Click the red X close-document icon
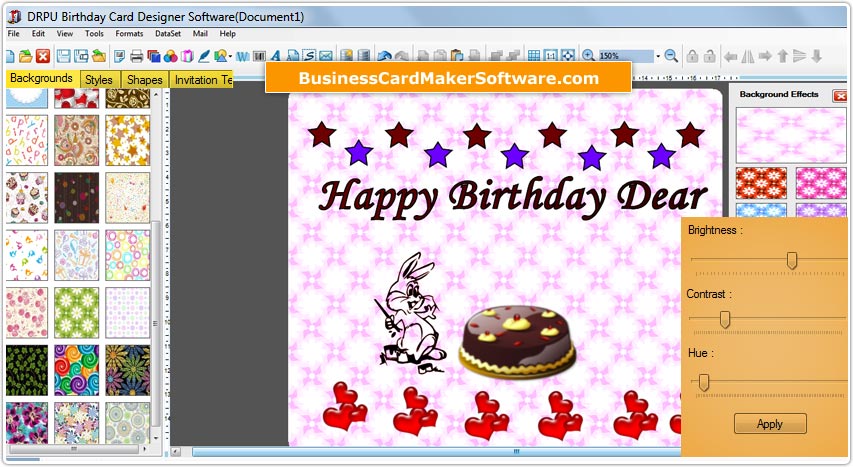The image size is (853, 467). [x=43, y=56]
